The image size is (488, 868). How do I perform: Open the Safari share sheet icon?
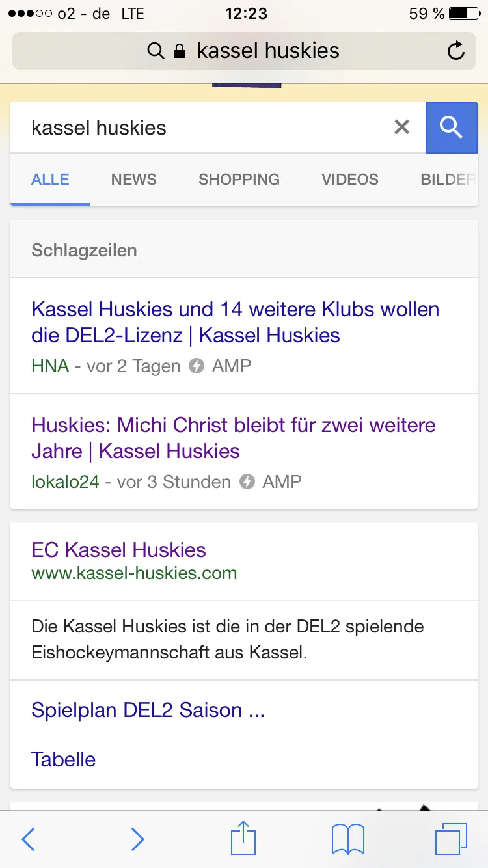(243, 838)
